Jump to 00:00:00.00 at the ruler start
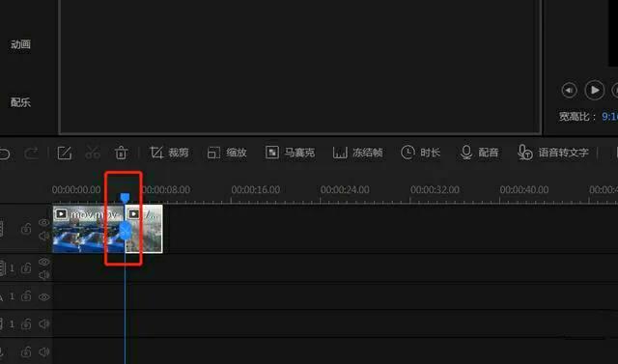The image size is (618, 364). point(76,190)
